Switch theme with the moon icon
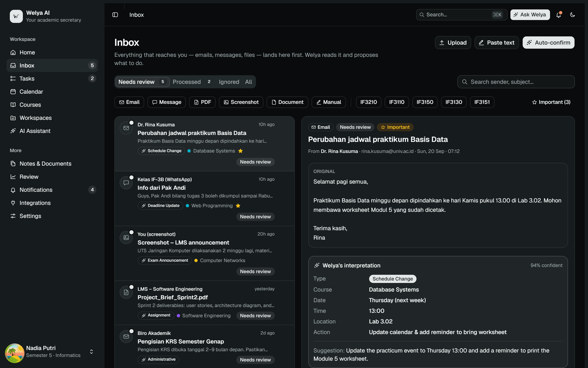 pos(572,15)
